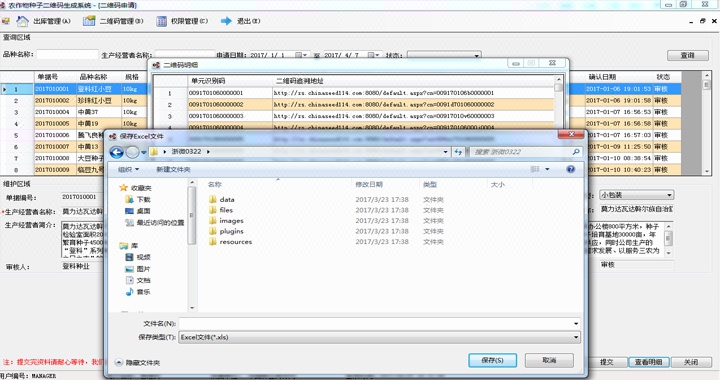Open the 保存类型 dropdown

(x=379, y=337)
